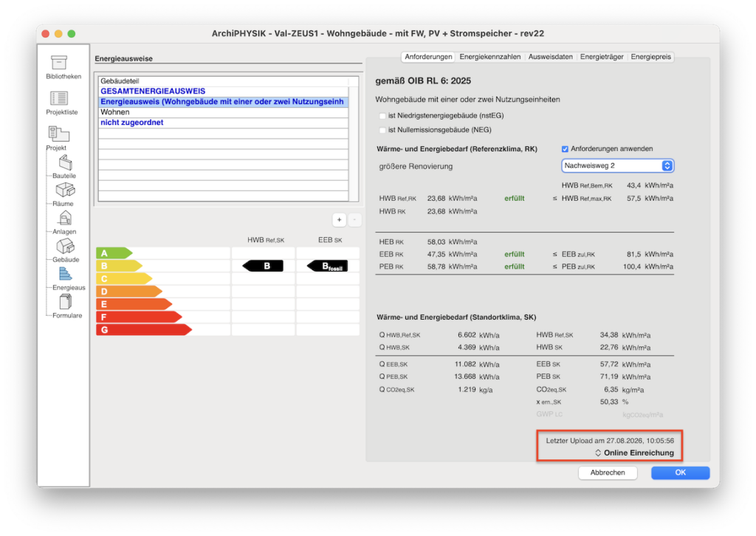Select the Energieausweis section icon
Image resolution: width=756 pixels, height=536 pixels.
point(65,274)
